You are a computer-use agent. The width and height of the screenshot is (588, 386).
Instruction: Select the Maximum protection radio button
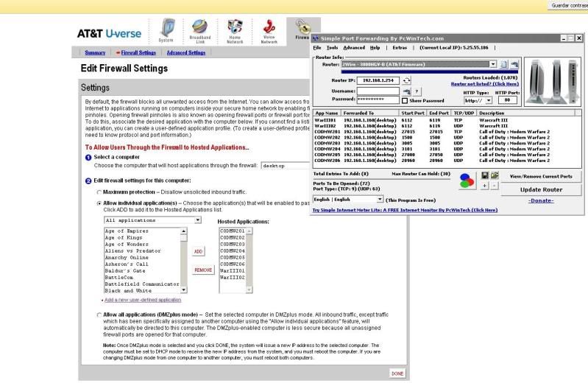click(99, 192)
